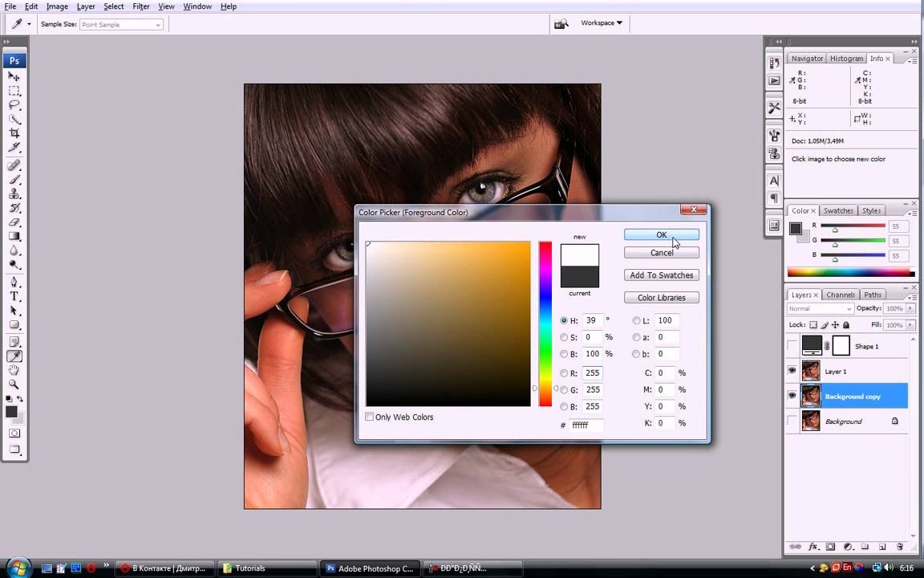Select the Eraser tool
Viewport: 924px width, 578px height.
click(x=14, y=222)
